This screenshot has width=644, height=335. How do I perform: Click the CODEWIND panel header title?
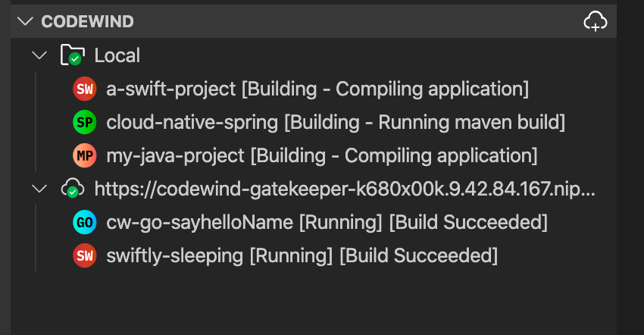87,21
